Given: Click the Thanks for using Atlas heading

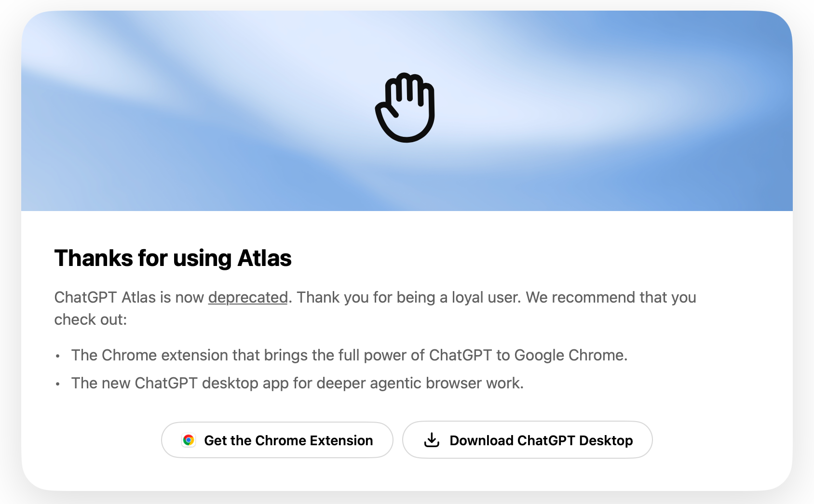Looking at the screenshot, I should [173, 258].
